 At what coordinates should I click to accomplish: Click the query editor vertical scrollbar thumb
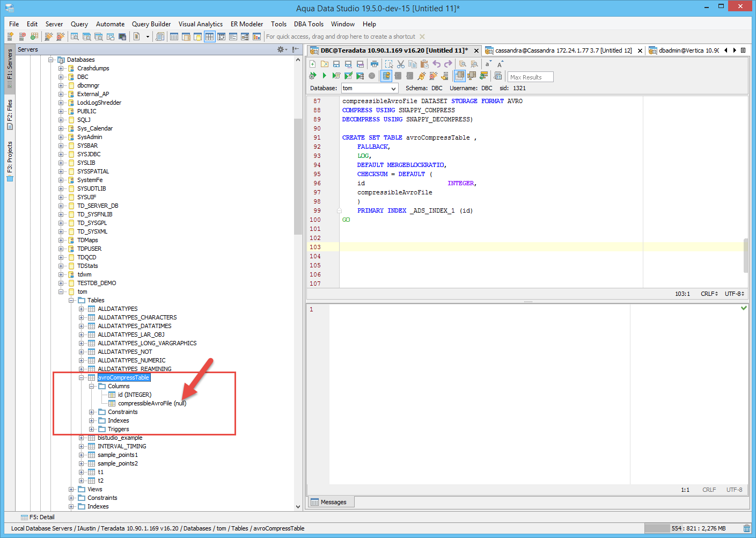[x=745, y=256]
